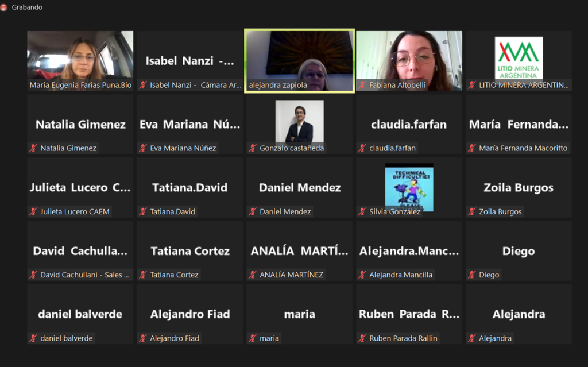Click the red recording indicator icon
This screenshot has height=367, width=588.
(x=4, y=7)
